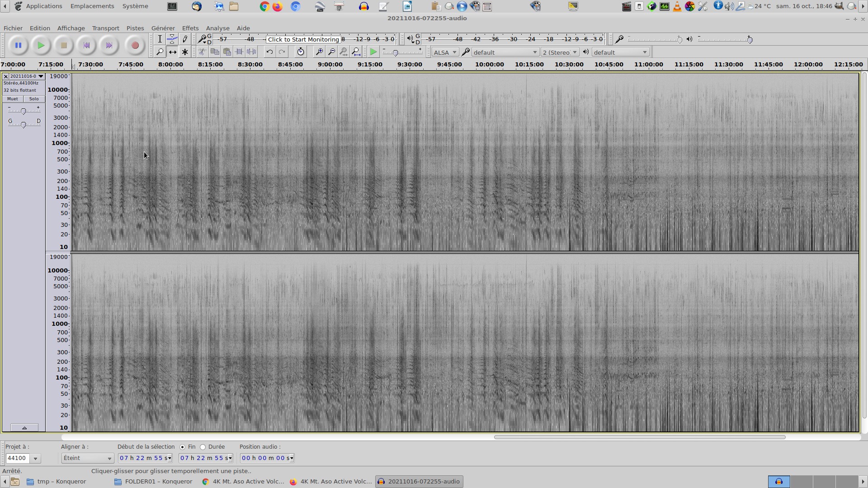
Task: Adjust the track gain slider
Action: tap(24, 111)
